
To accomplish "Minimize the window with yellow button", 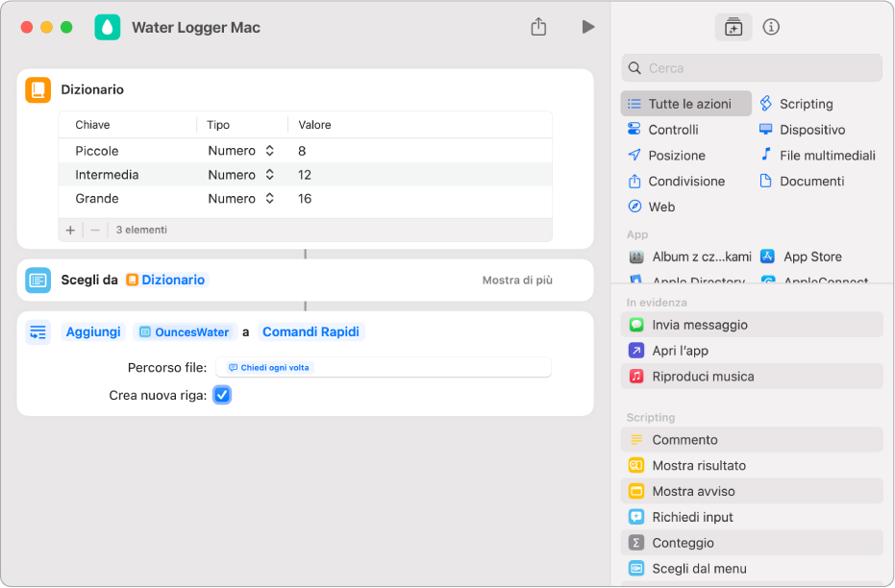I will click(47, 27).
